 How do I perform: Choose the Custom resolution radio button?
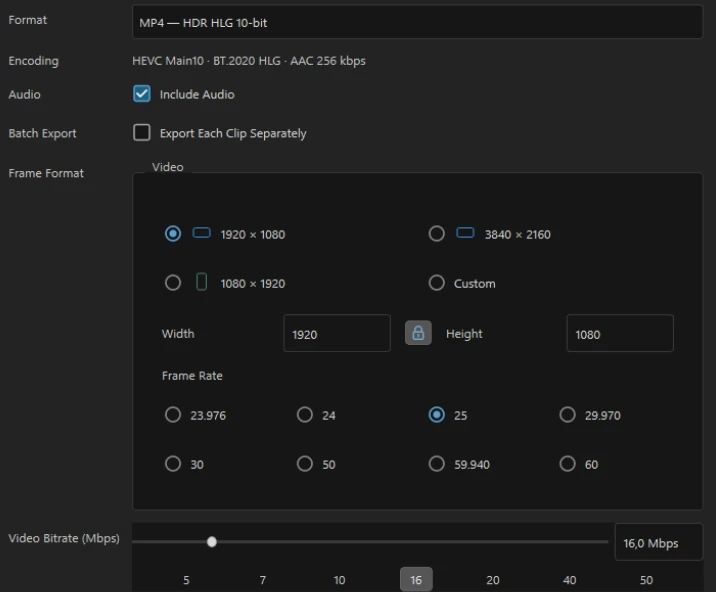(437, 283)
